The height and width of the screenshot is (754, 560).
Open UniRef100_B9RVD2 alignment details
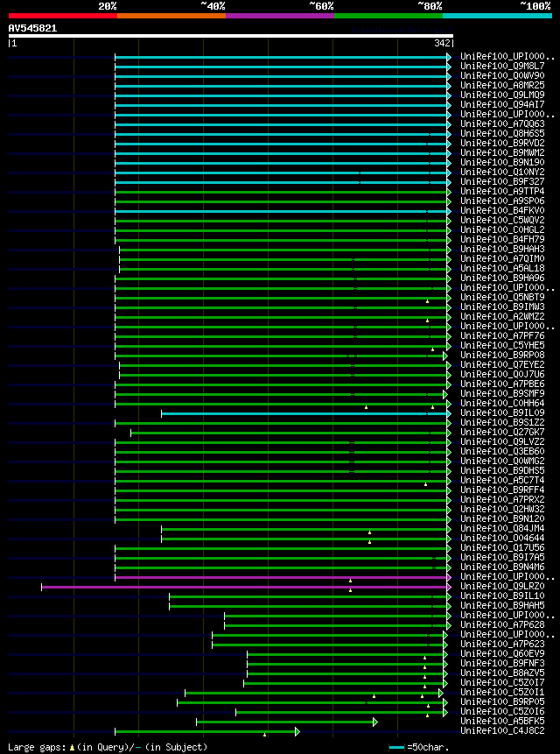point(502,144)
